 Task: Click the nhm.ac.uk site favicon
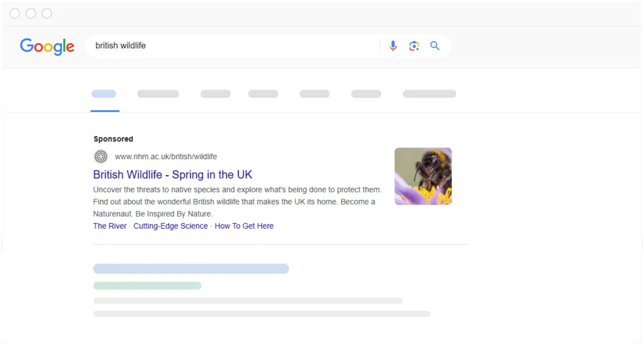point(101,157)
